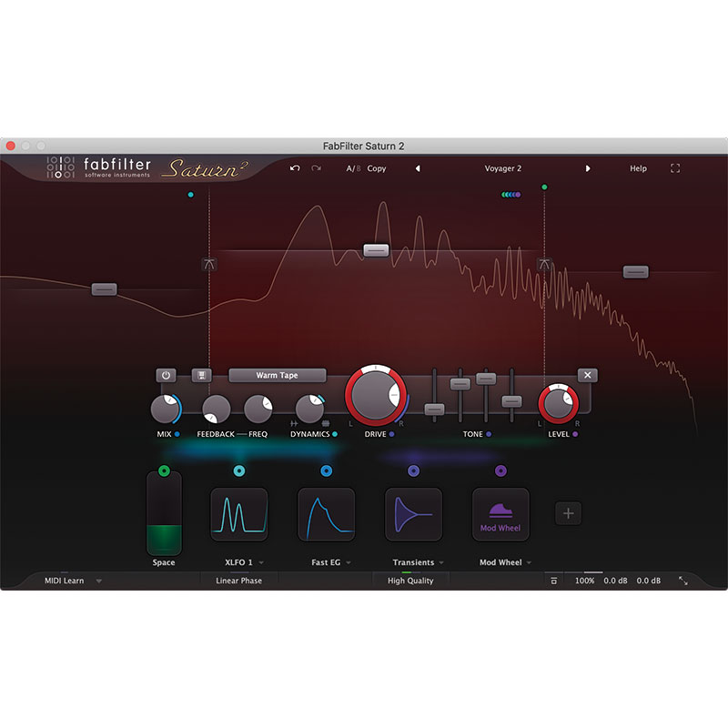Click the MIDI Learn button
The image size is (728, 728).
pos(64,581)
